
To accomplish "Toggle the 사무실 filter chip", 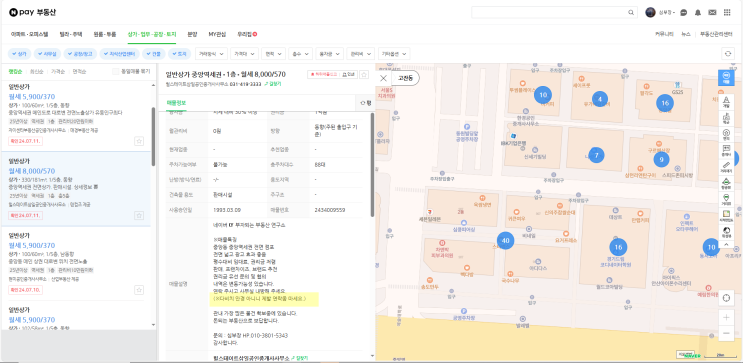I will [48, 54].
